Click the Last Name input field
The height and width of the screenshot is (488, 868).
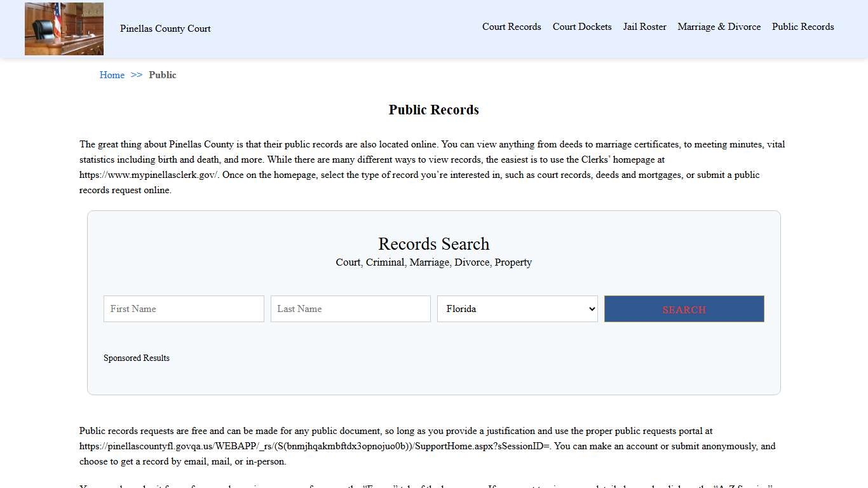350,309
